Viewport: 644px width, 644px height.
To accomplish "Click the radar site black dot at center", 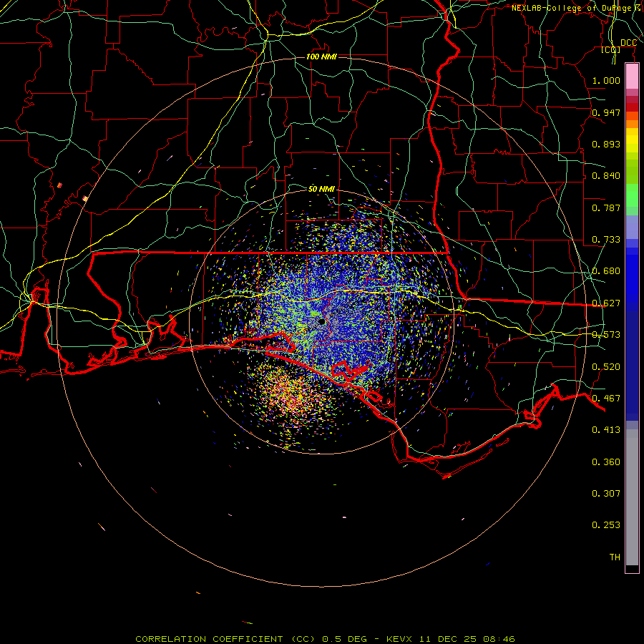I will tap(321, 321).
